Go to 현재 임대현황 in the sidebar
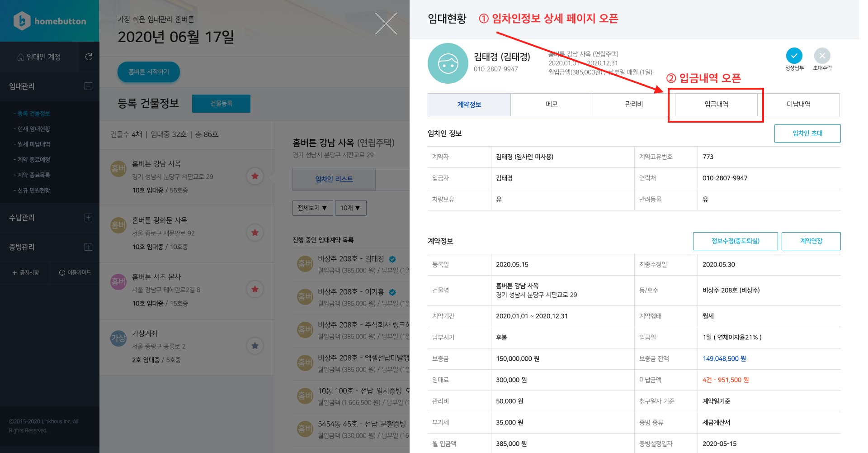868x453 pixels. pos(32,129)
